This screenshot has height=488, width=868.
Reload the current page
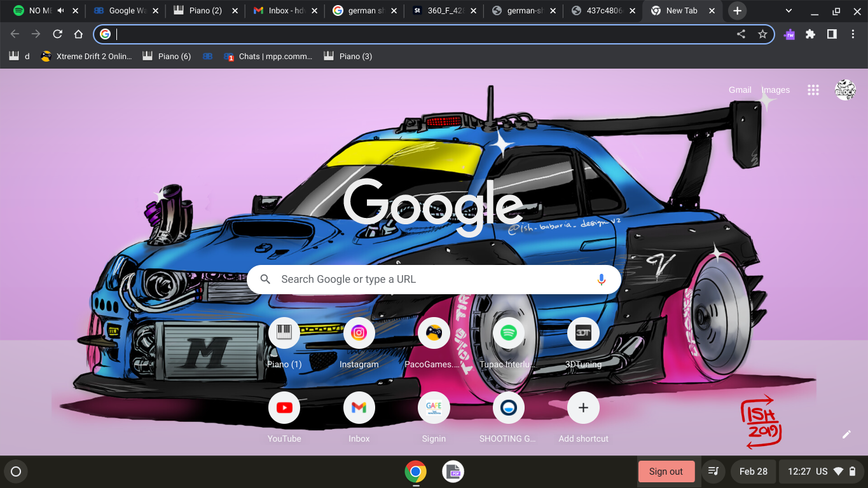click(57, 34)
